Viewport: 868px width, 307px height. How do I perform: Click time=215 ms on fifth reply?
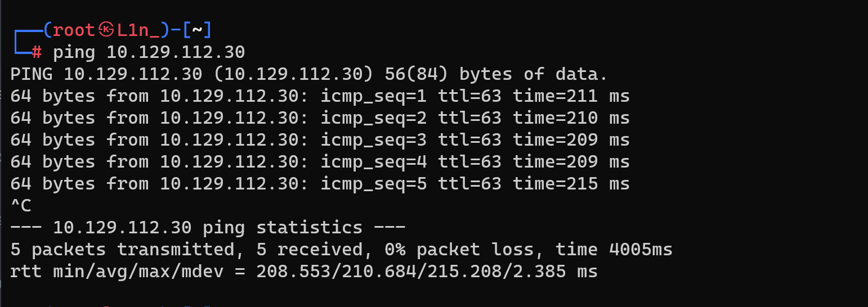[x=571, y=184]
